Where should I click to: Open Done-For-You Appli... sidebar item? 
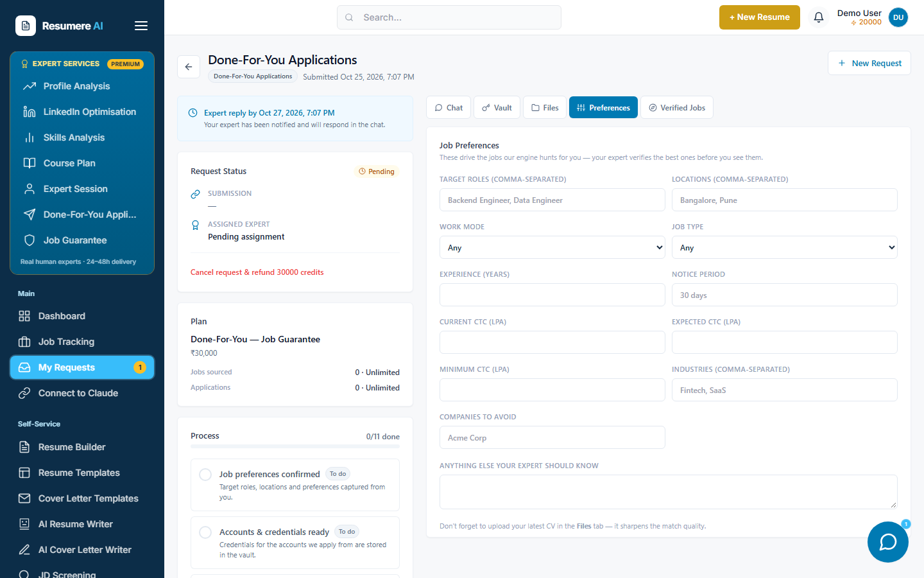82,215
